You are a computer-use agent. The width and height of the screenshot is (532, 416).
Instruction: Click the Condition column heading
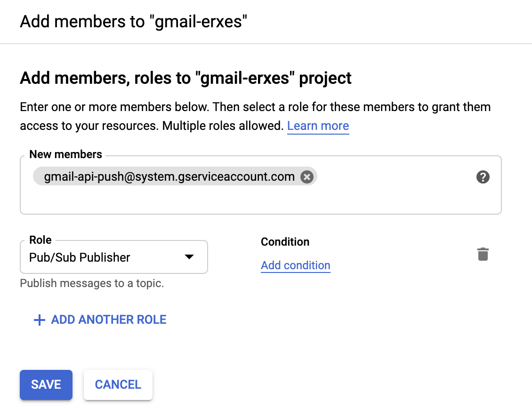(x=285, y=242)
